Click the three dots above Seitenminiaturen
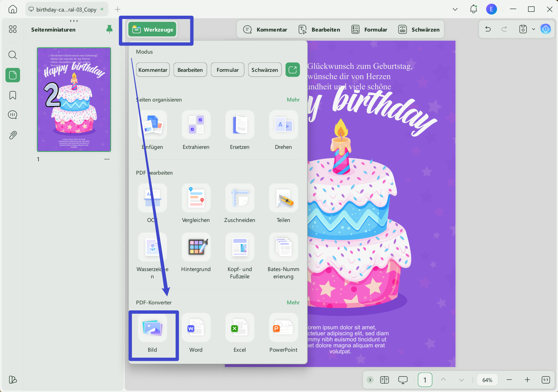This screenshot has width=558, height=392. pyautogui.click(x=74, y=21)
